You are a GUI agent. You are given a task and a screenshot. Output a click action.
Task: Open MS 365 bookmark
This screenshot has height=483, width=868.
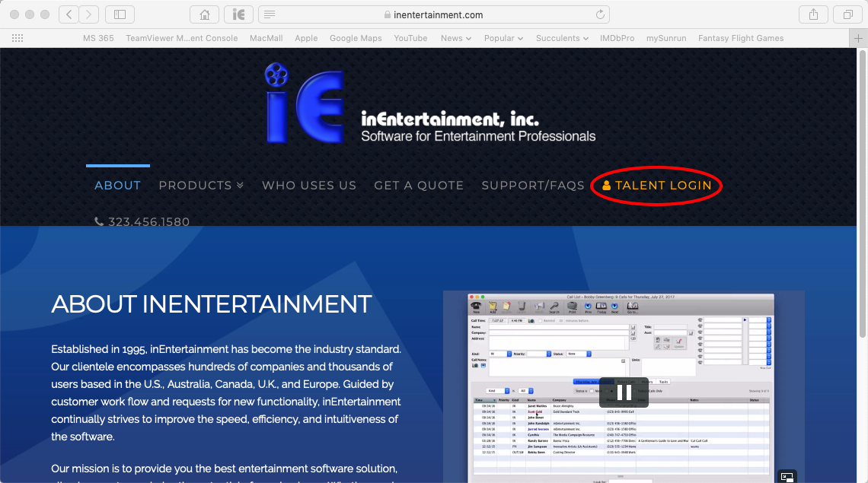98,38
